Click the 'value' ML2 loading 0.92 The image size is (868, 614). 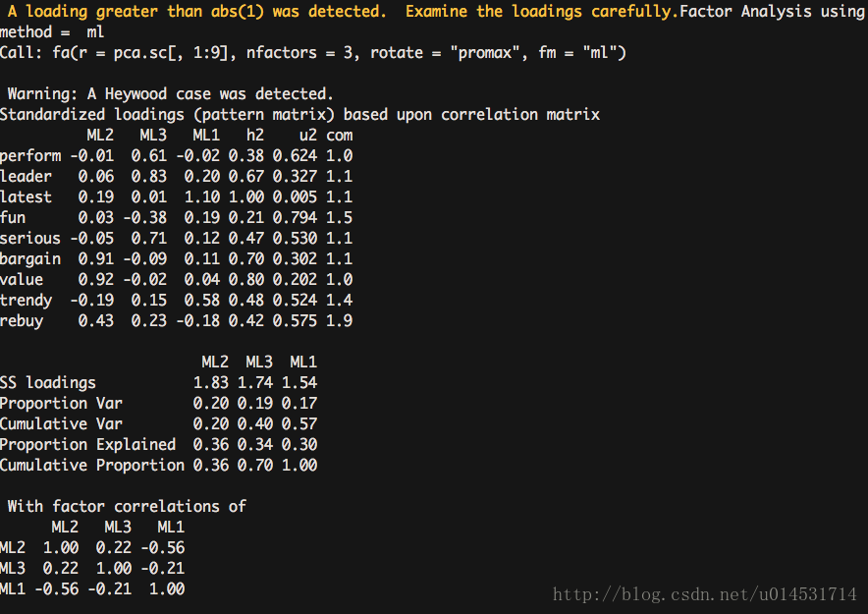tap(96, 280)
